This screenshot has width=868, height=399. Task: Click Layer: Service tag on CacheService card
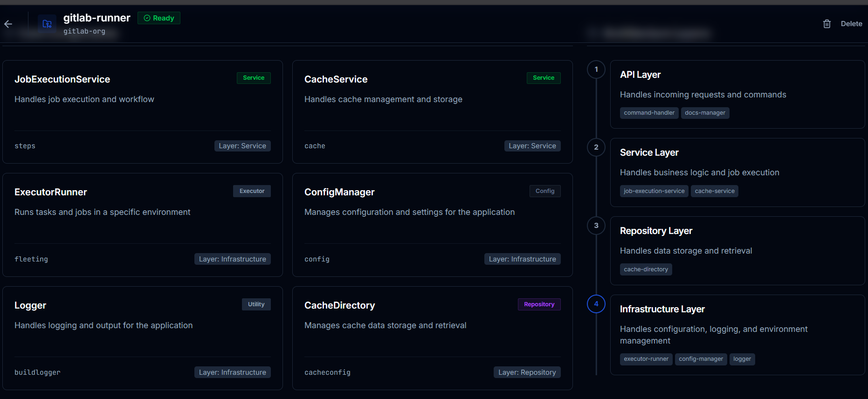point(532,146)
